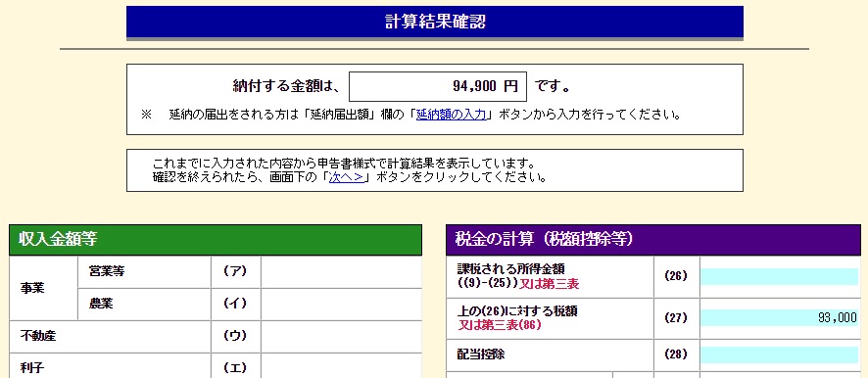868x378 pixels.
Task: Click the 収入金額等 section header
Action: coord(216,240)
